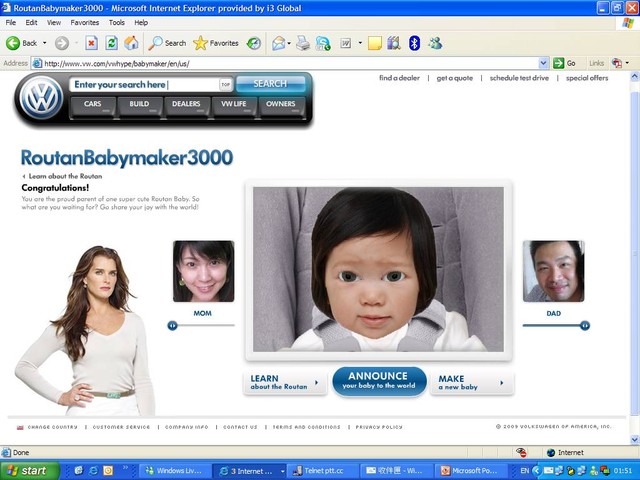The width and height of the screenshot is (640, 480).
Task: Click the DAD slider handle
Action: [x=585, y=325]
